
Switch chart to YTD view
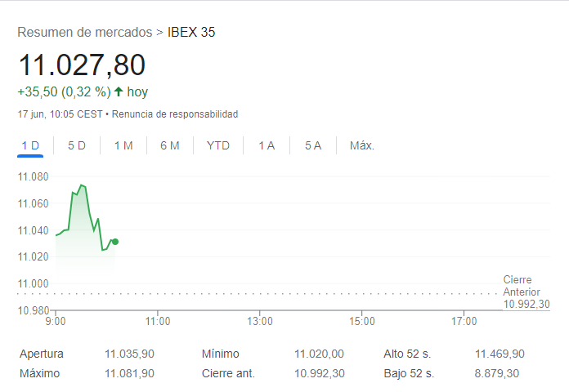tap(218, 145)
